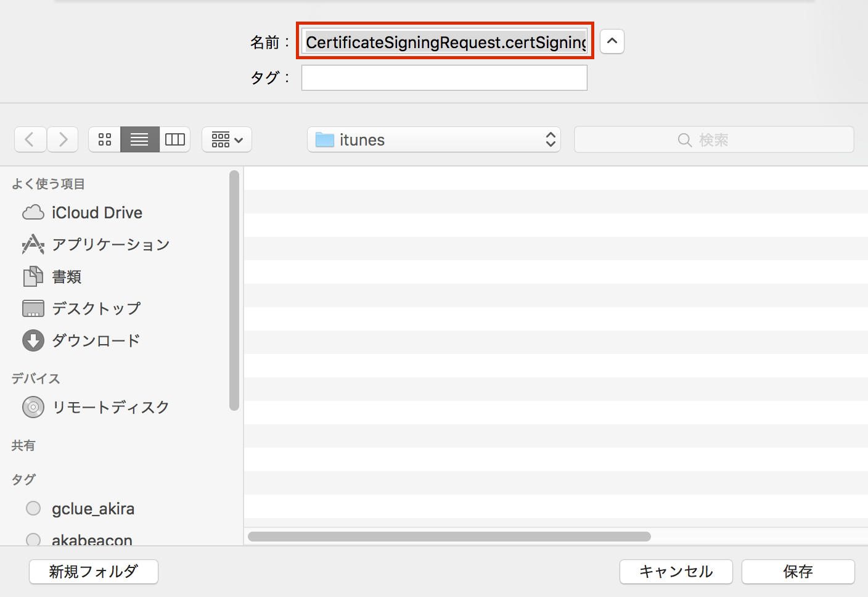Open アプリケーション folder in the sidebar
868x597 pixels.
110,245
